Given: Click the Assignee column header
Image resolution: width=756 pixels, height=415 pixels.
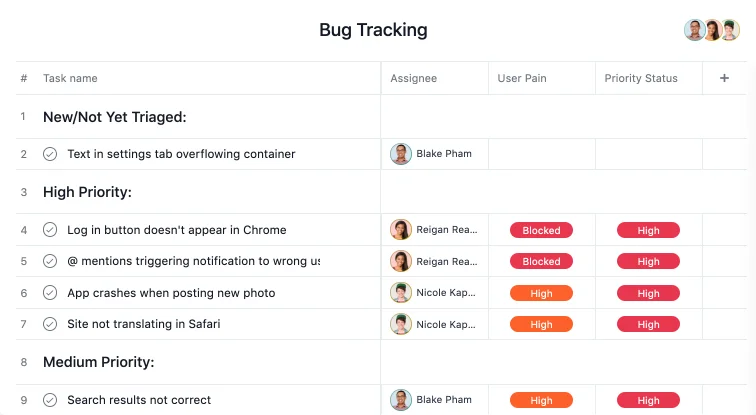Looking at the screenshot, I should pyautogui.click(x=414, y=78).
